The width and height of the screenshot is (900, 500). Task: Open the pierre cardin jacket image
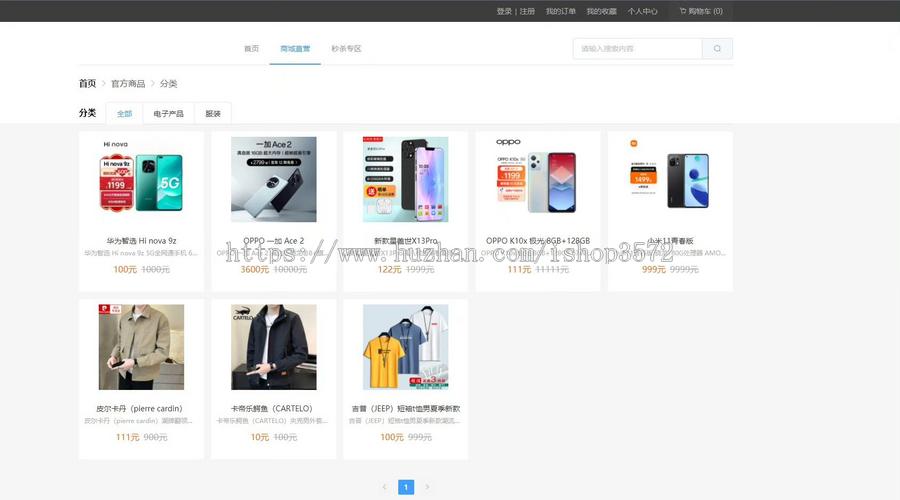tap(141, 347)
